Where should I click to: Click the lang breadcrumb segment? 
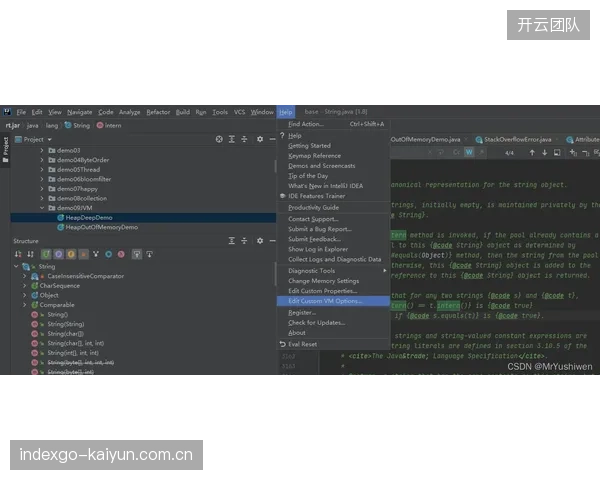pyautogui.click(x=52, y=125)
